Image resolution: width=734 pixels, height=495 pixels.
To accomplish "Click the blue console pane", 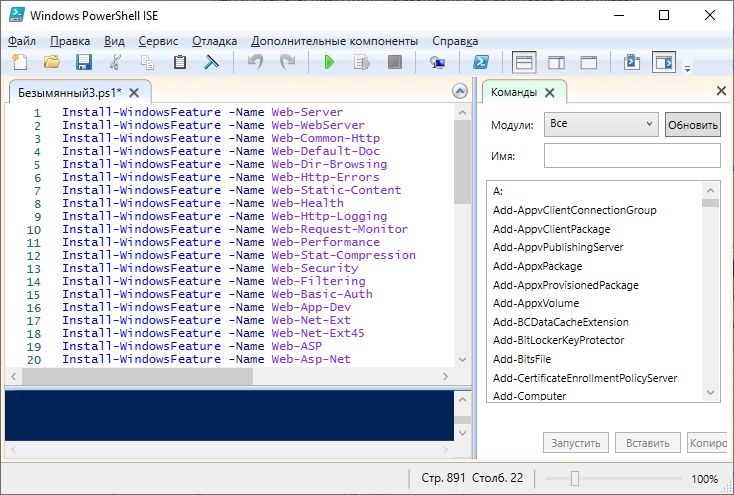I will click(229, 415).
